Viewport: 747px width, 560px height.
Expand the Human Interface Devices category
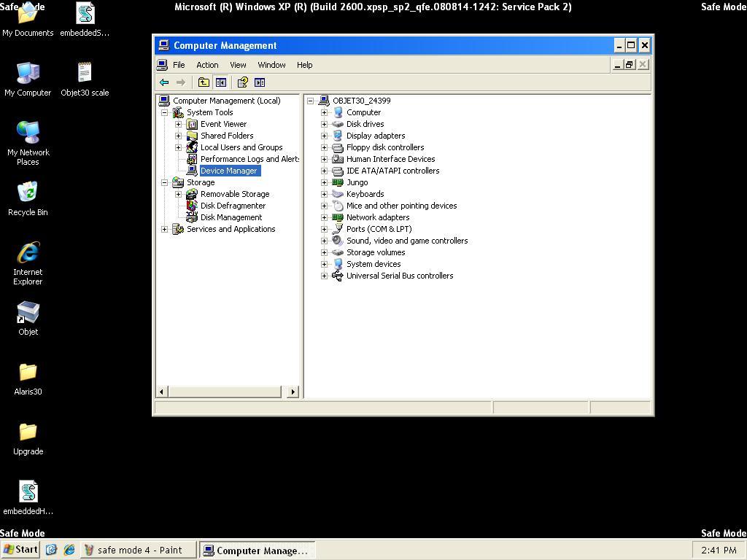[x=325, y=159]
